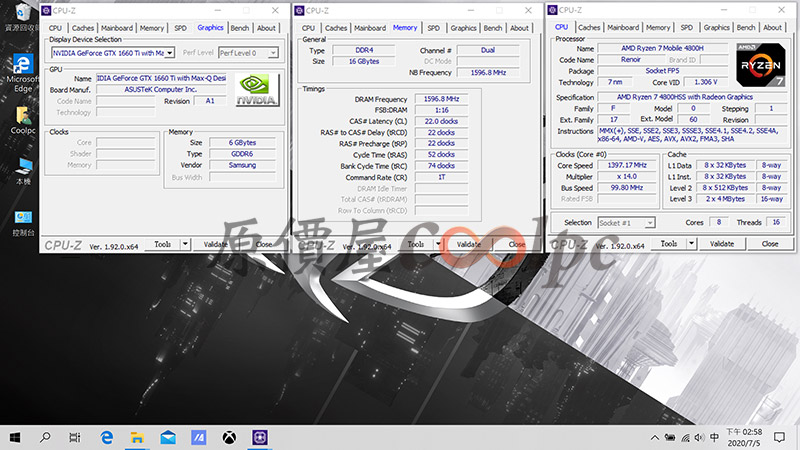Click Validate in Graphics window

[215, 244]
